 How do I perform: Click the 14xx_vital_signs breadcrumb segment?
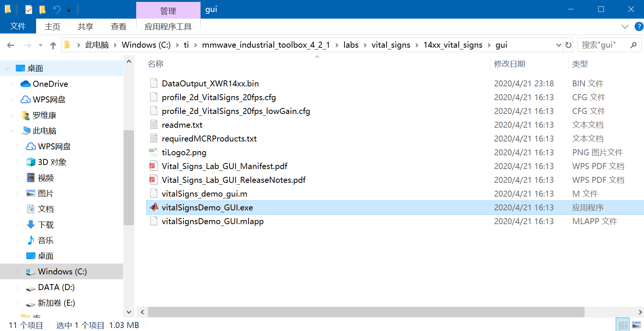(453, 45)
